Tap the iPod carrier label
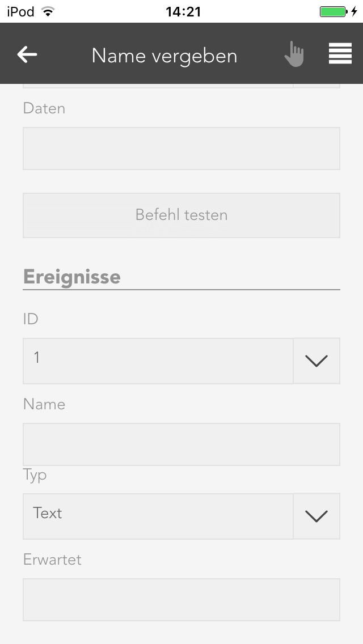363x644 pixels. pyautogui.click(x=20, y=11)
